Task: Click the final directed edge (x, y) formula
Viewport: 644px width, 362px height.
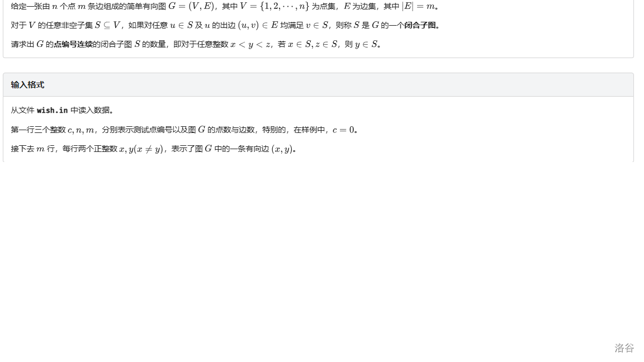Action: pyautogui.click(x=282, y=149)
